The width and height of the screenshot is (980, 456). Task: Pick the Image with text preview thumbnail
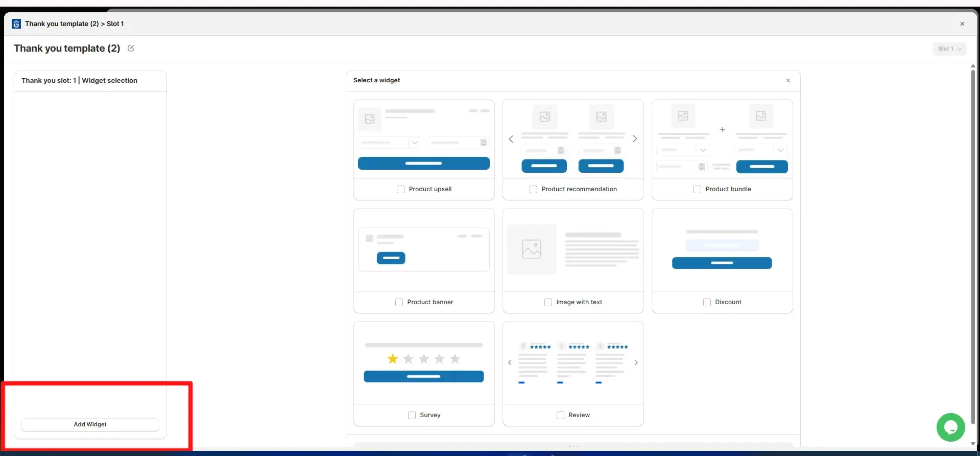click(x=573, y=250)
